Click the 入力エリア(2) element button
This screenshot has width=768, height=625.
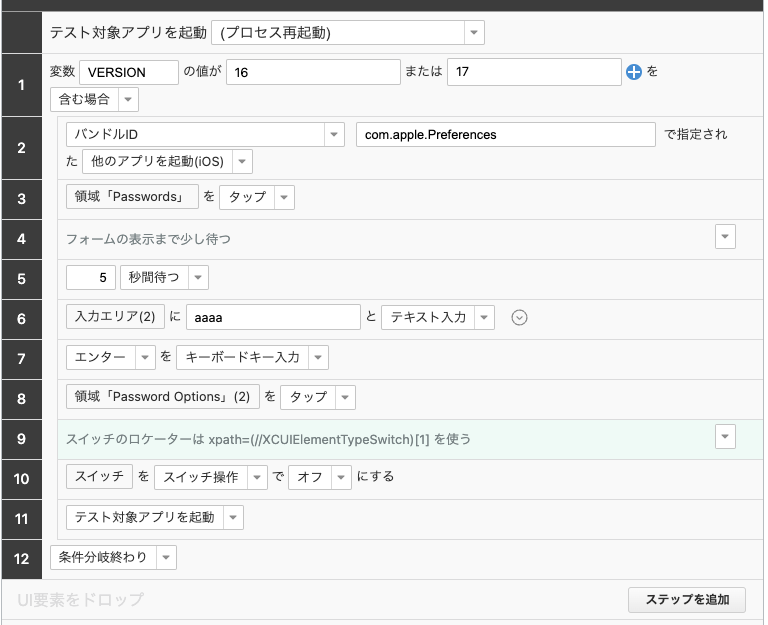pos(115,316)
